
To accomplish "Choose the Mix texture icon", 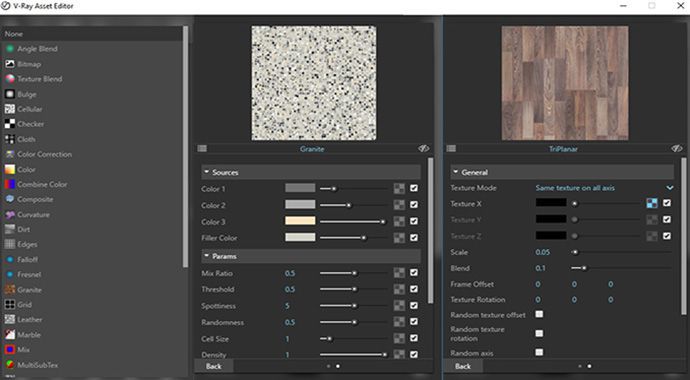I will click(x=10, y=350).
